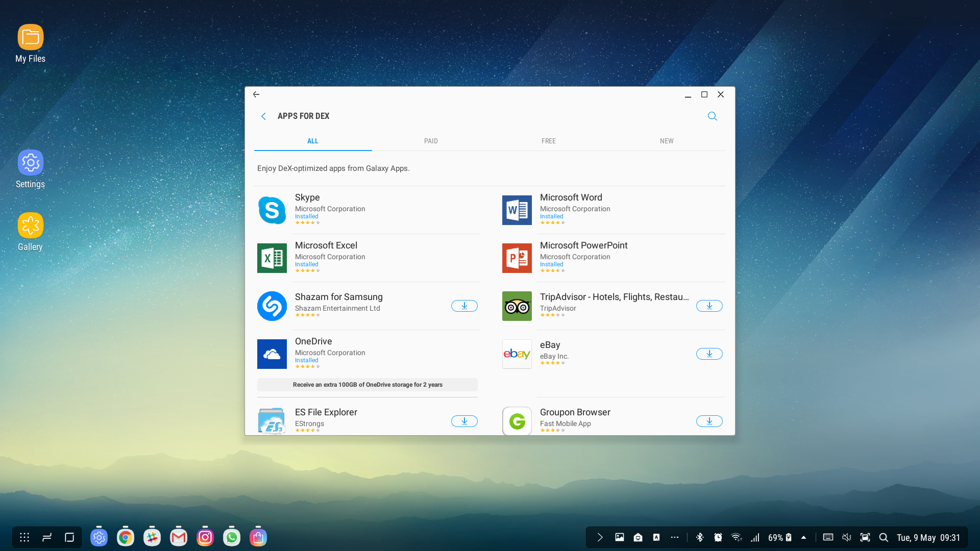Viewport: 980px width, 551px height.
Task: Open the apps grid in taskbar
Action: point(24,537)
